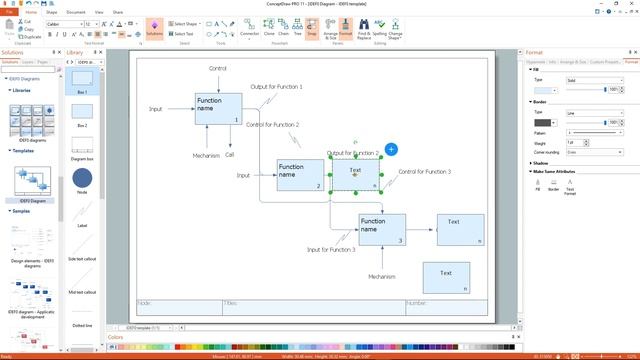The image size is (640, 360).
Task: Select the Box 2 library shape
Action: [x=82, y=115]
